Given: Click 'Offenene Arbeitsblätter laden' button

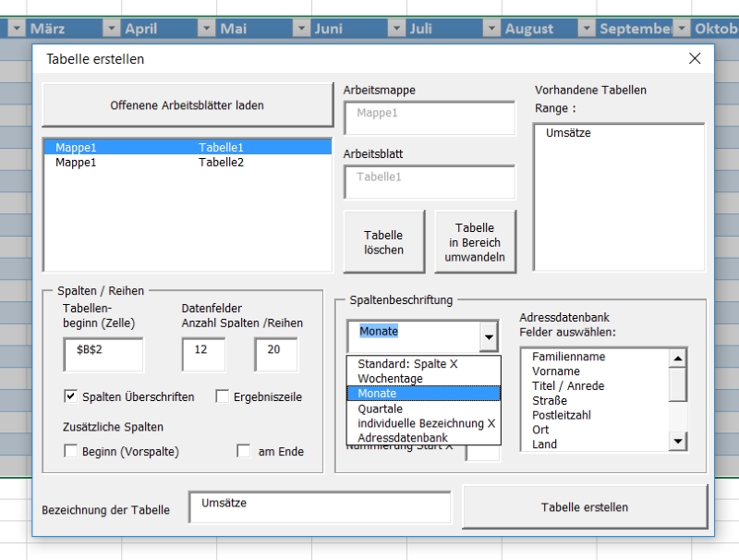Looking at the screenshot, I should tap(187, 105).
